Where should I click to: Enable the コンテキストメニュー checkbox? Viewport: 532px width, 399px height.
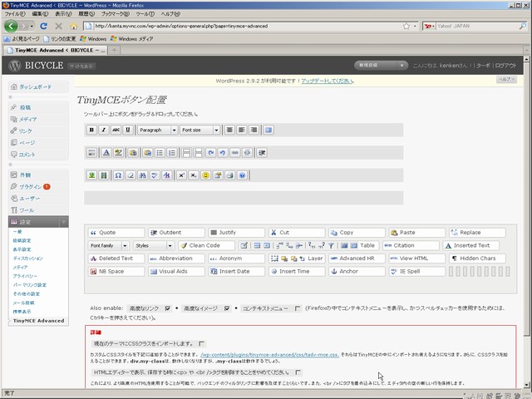(298, 308)
